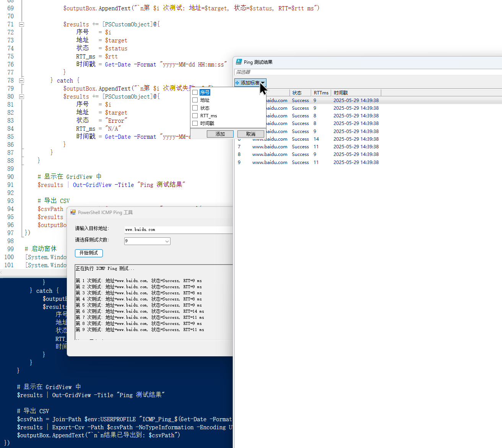Click the 取消 button
This screenshot has width=502, height=448.
pyautogui.click(x=251, y=134)
